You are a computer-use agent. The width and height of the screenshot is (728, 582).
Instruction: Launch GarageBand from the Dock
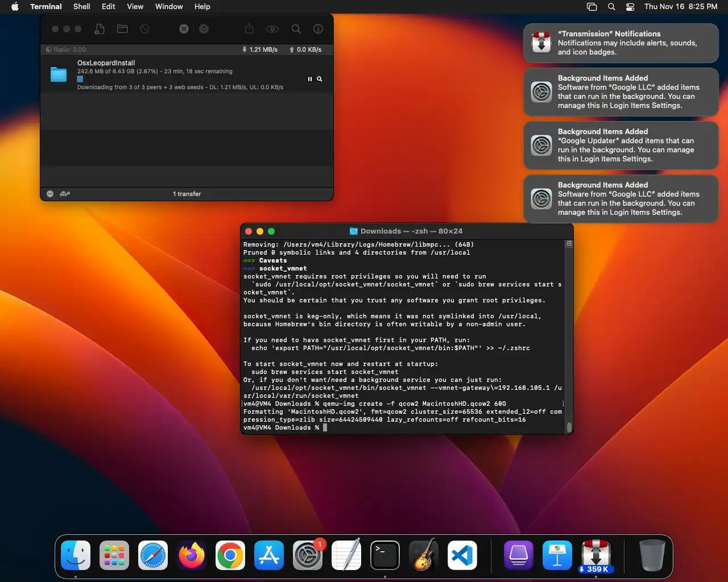[424, 555]
